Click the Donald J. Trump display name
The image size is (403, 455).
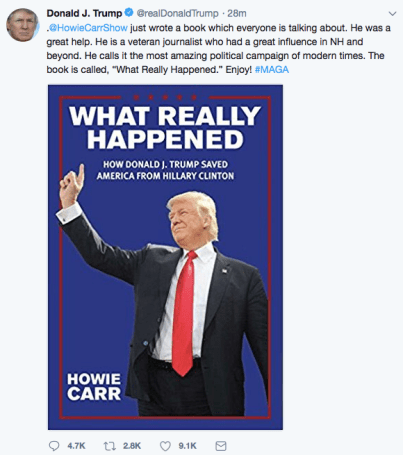84,13
